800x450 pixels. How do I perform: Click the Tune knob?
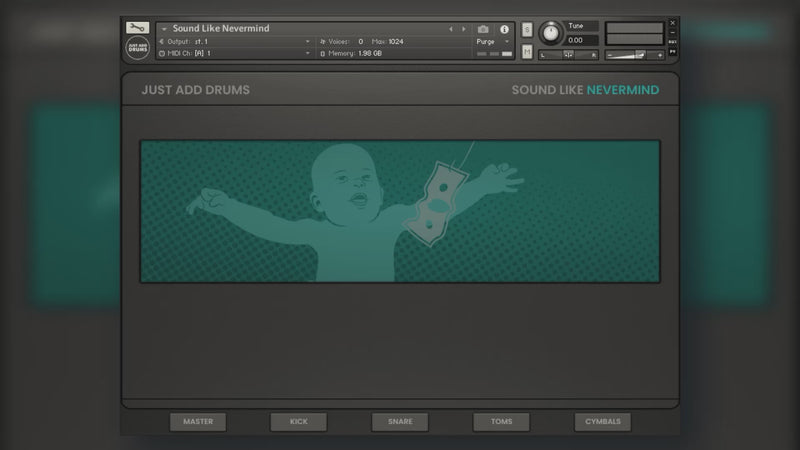coord(550,33)
